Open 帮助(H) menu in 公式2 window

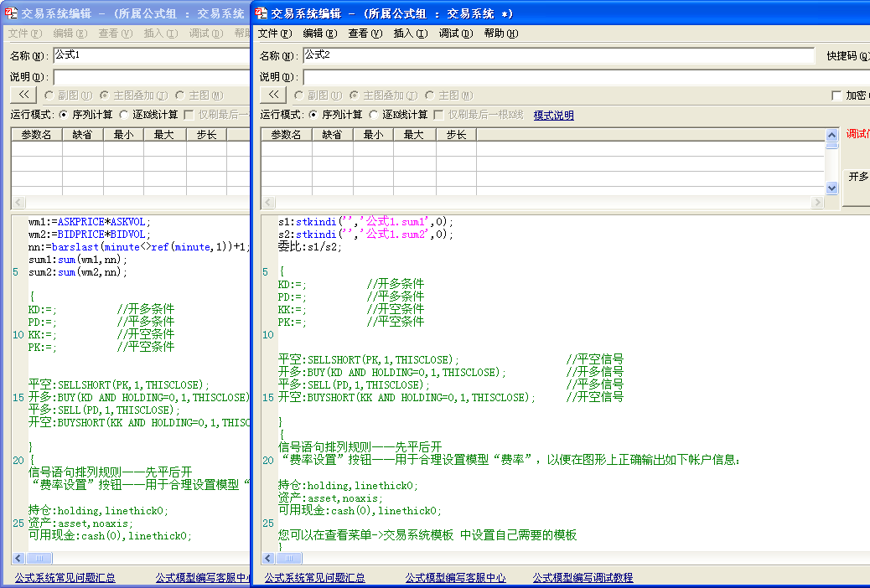(501, 34)
